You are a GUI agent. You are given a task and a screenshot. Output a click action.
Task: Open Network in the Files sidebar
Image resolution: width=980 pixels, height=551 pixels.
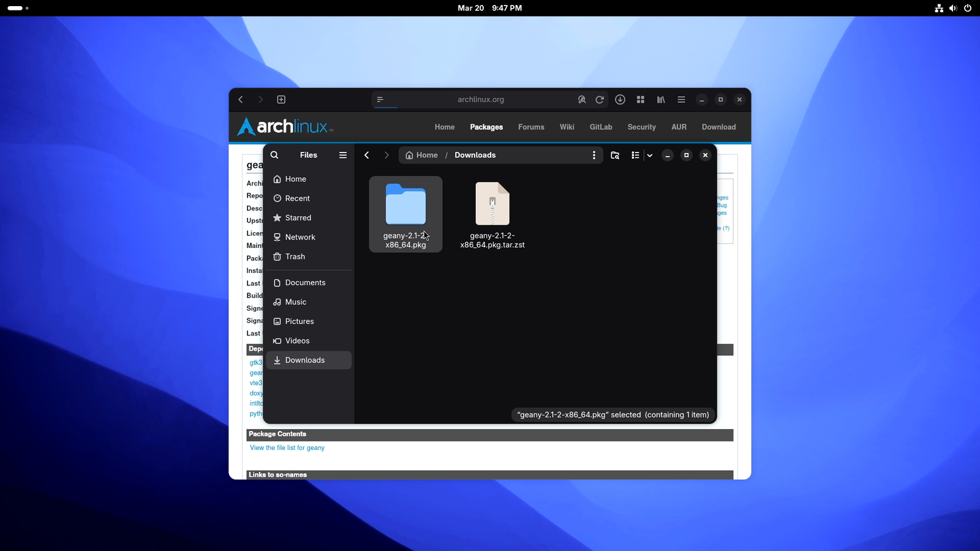pos(309,237)
